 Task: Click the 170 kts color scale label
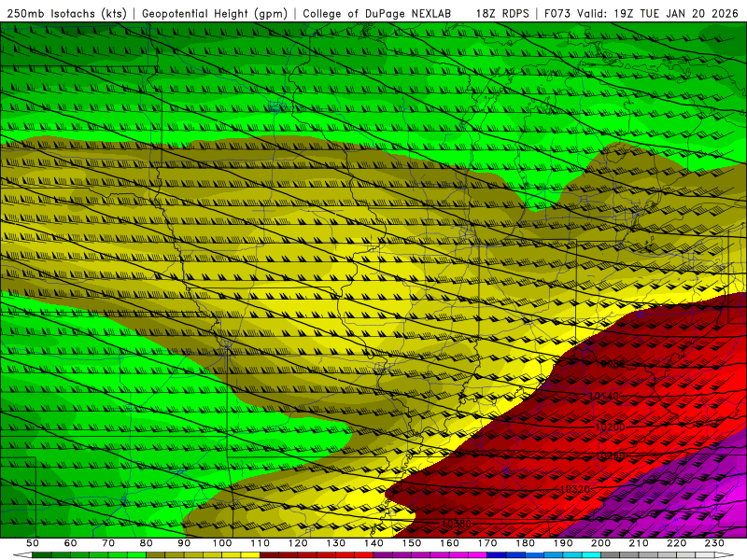pyautogui.click(x=487, y=543)
